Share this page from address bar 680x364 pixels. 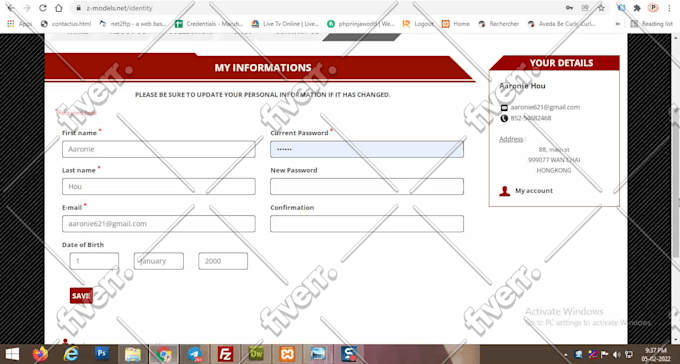click(585, 8)
